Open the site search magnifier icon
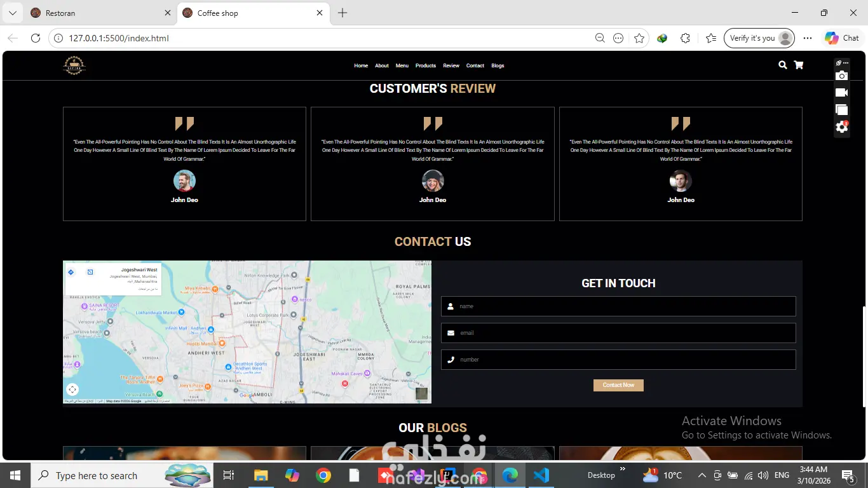The image size is (868, 488). coord(783,65)
